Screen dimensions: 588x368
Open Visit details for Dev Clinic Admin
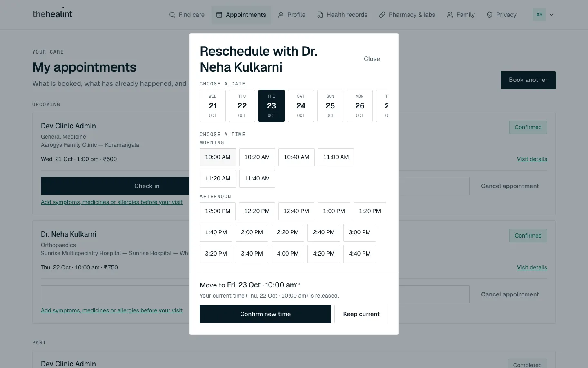coord(532,159)
